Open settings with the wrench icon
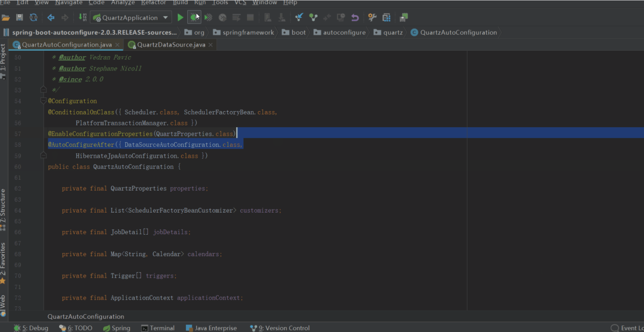The width and height of the screenshot is (644, 332). coord(372,17)
